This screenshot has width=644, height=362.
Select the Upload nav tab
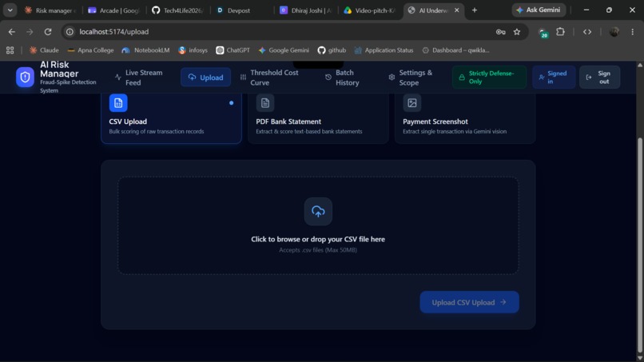tap(205, 78)
